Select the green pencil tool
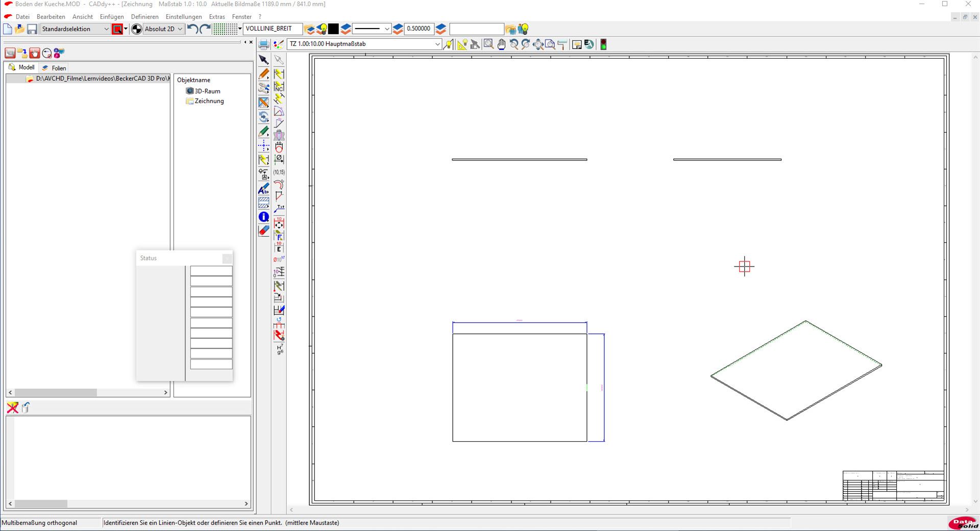Viewport: 980px width, 531px height. pos(263,131)
